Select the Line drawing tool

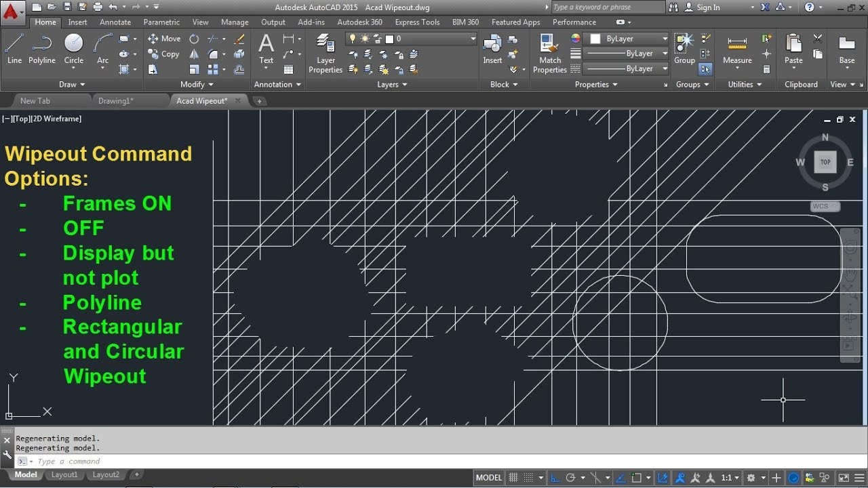click(14, 49)
